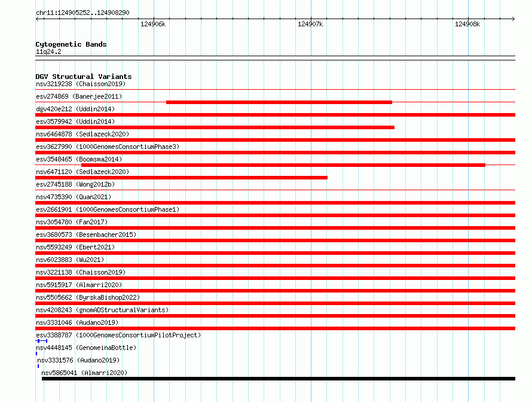The width and height of the screenshot is (532, 402).
Task: Click nsv6023883 (Wu2021) label
Action: point(70,260)
